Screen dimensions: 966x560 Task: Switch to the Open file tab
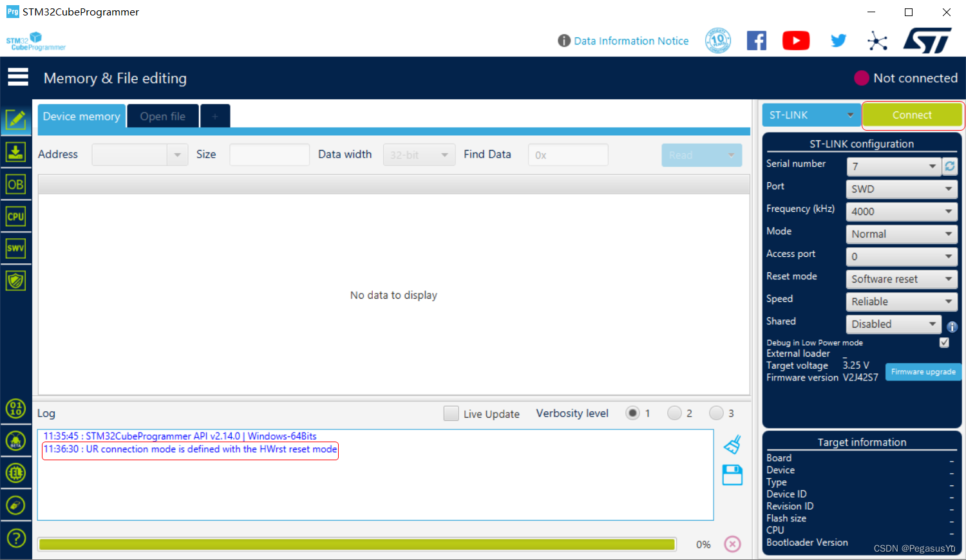pyautogui.click(x=162, y=116)
